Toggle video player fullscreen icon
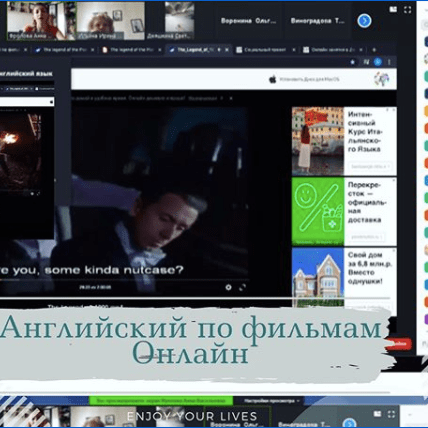Image resolution: width=428 pixels, height=428 pixels. pos(242,287)
